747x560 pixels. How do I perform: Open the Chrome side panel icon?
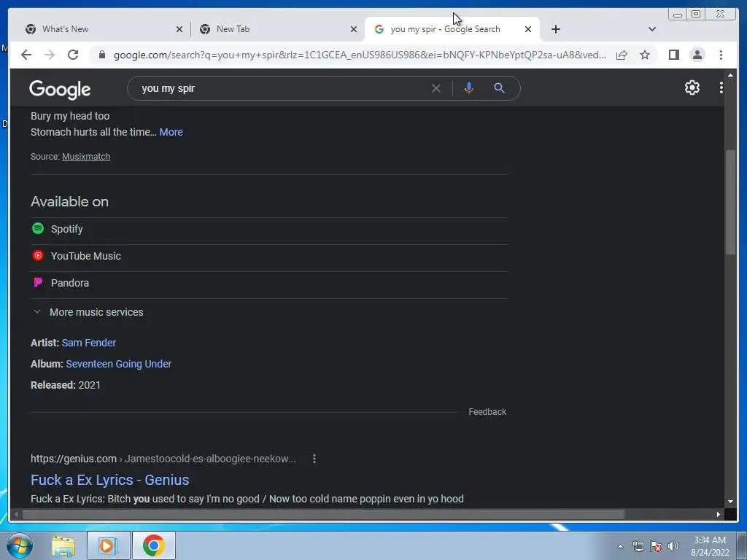coord(673,55)
